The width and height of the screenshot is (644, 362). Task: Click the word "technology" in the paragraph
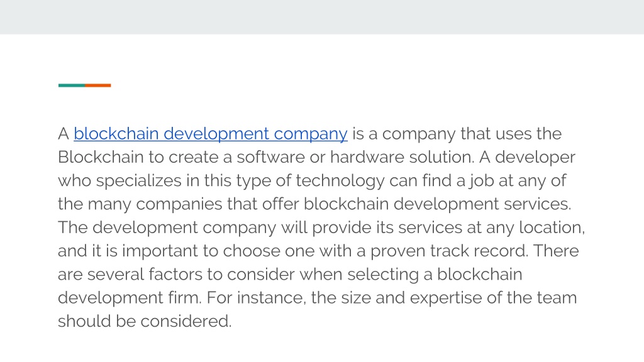pos(340,181)
